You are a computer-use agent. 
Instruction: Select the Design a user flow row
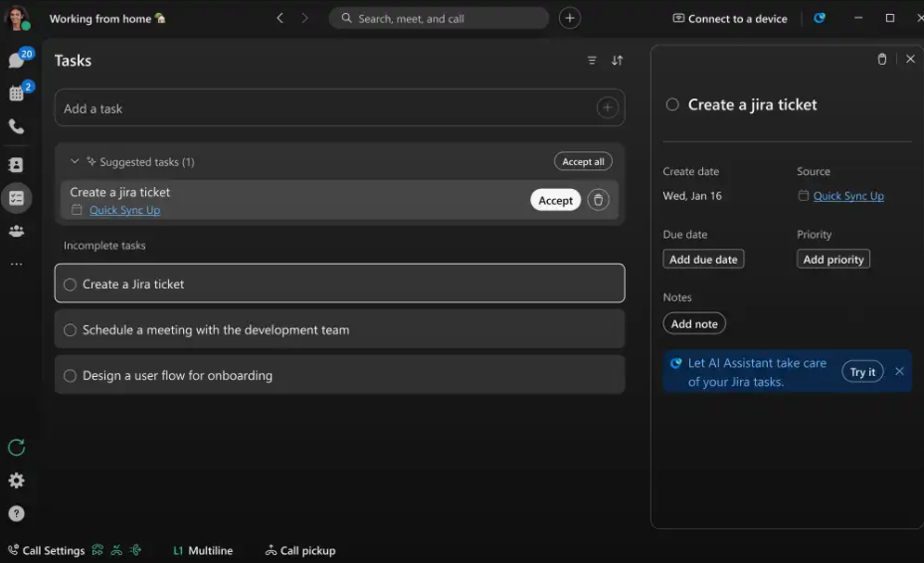(339, 375)
